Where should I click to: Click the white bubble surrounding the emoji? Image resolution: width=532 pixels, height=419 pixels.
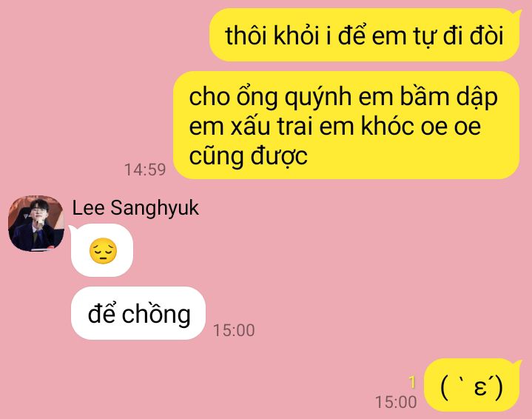point(101,250)
